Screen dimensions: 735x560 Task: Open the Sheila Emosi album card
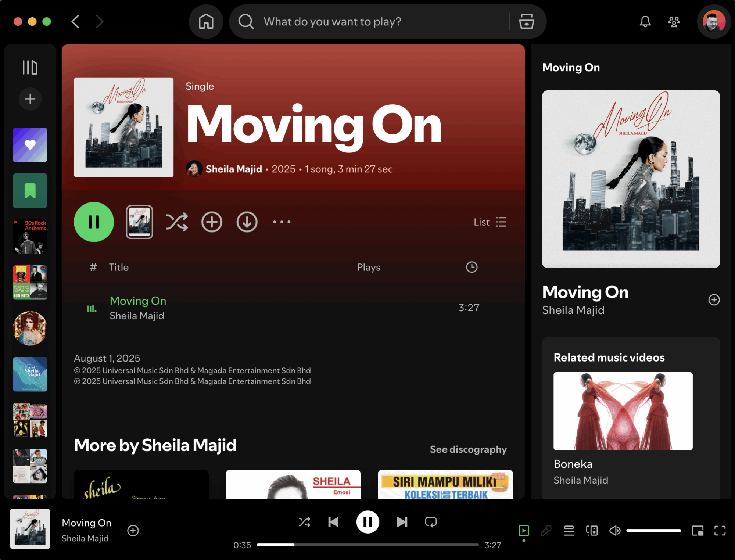(x=293, y=484)
